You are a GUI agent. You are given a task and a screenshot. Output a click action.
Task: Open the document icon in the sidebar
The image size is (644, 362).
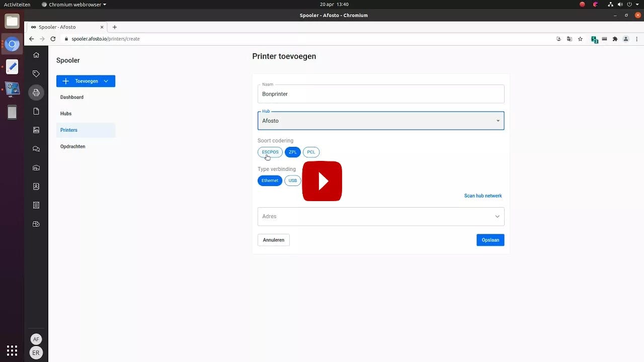(x=36, y=111)
